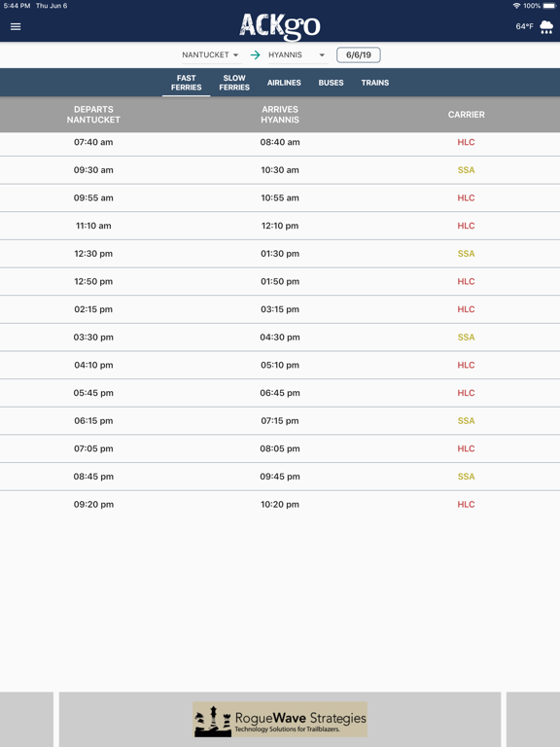Screen dimensions: 560x747
Task: Select the 08:45 pm departure
Action: [93, 477]
